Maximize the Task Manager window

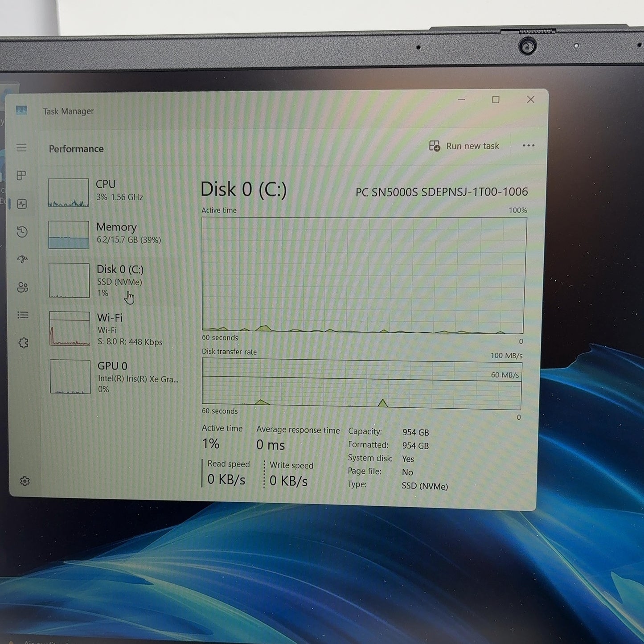[496, 100]
